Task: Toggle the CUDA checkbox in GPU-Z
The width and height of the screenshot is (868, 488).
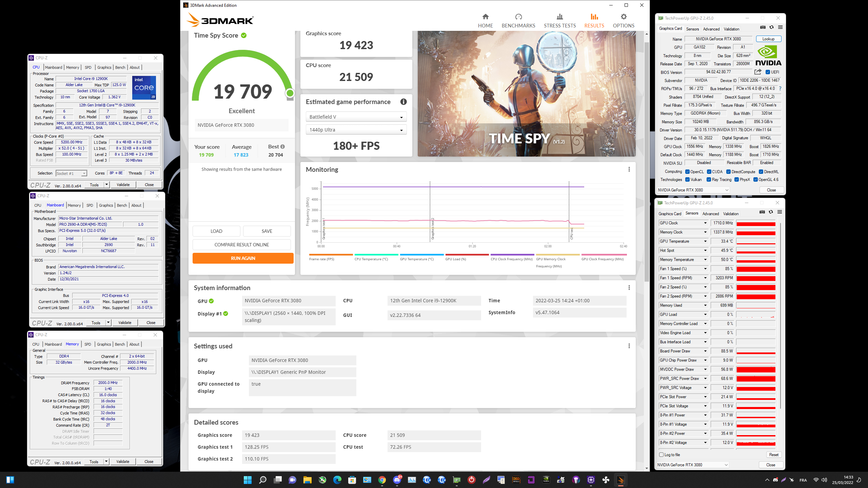Action: point(709,172)
